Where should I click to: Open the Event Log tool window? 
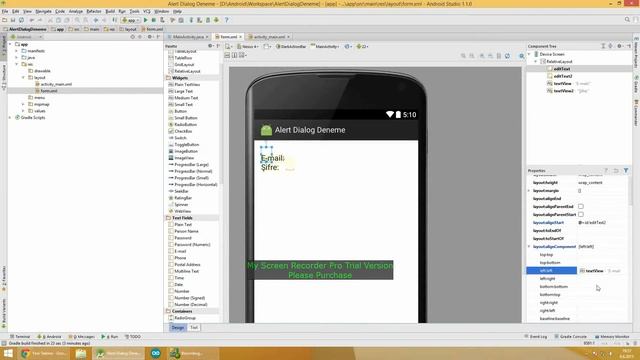536,337
